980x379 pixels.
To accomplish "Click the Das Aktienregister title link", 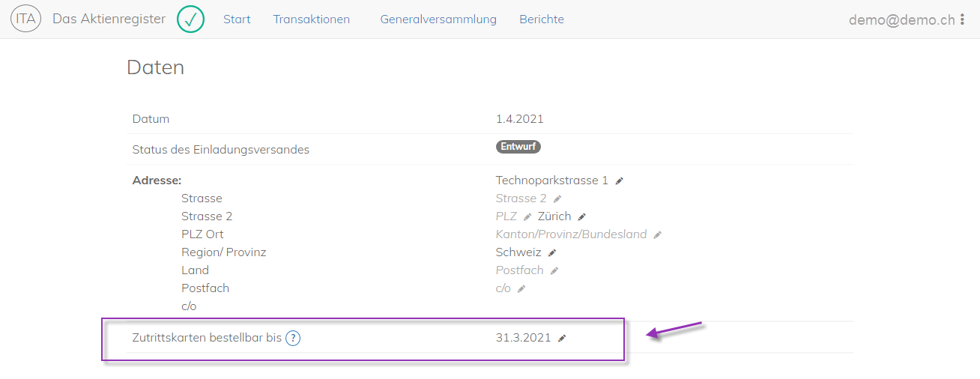I will click(x=109, y=19).
